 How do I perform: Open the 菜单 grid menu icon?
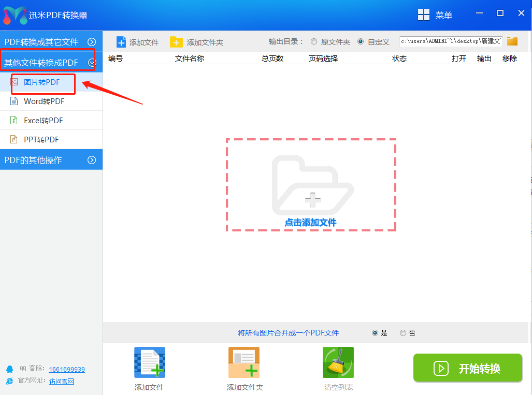pyautogui.click(x=424, y=15)
